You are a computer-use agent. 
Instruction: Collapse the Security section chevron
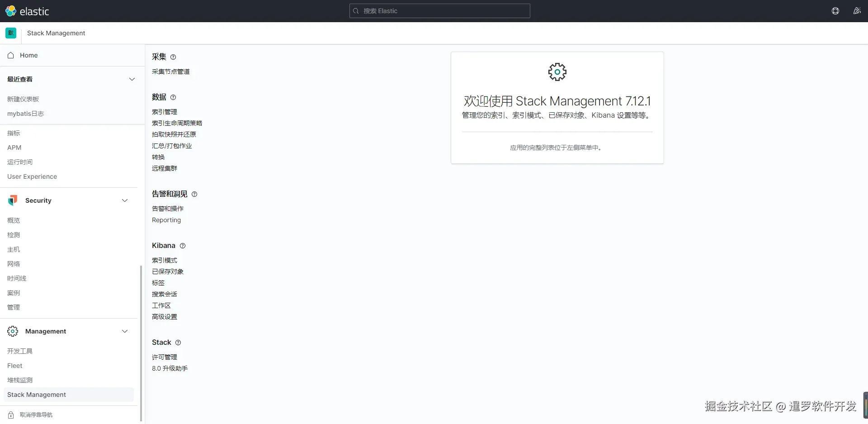click(125, 200)
